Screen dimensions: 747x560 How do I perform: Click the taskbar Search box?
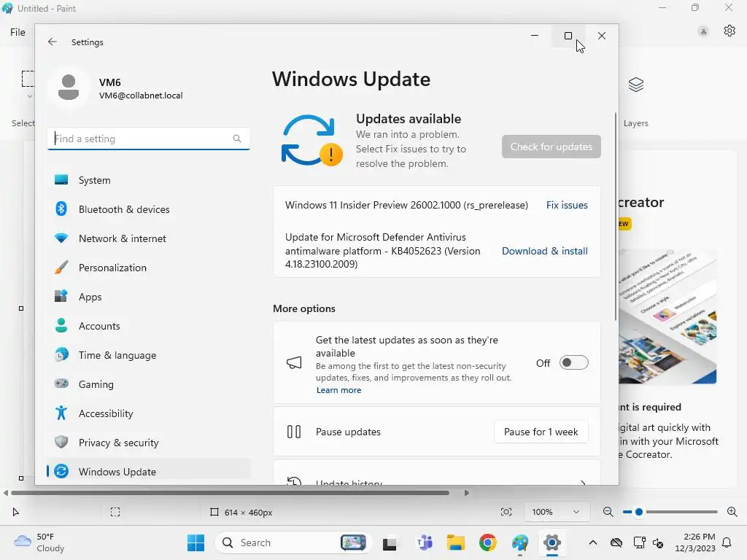pos(293,542)
